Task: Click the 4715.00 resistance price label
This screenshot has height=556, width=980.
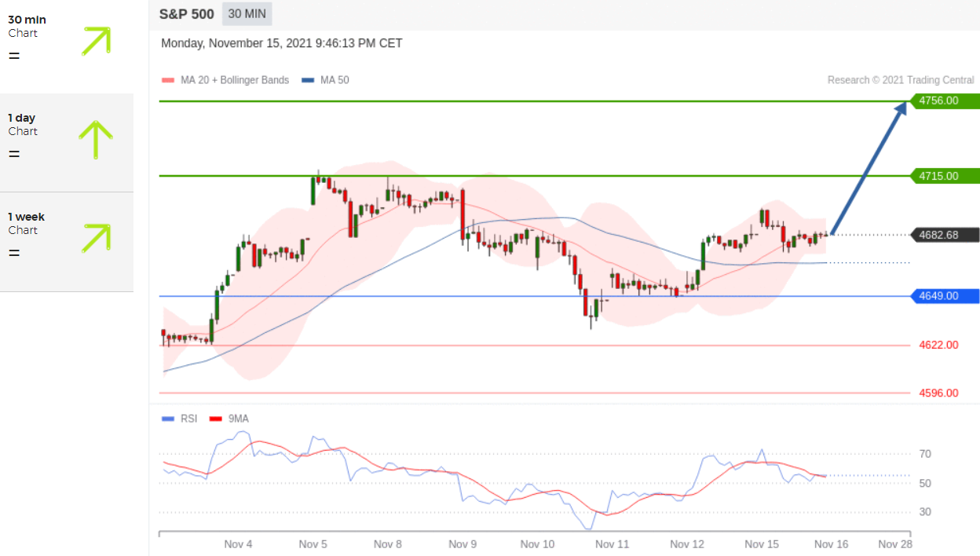Action: [x=945, y=176]
